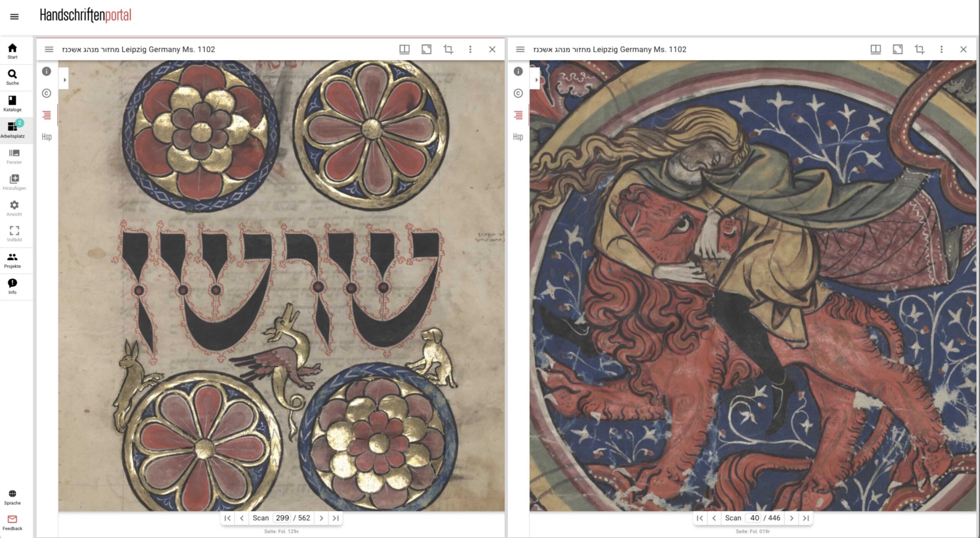Image resolution: width=980 pixels, height=538 pixels.
Task: Expand right window side panel arrow
Action: pyautogui.click(x=536, y=80)
